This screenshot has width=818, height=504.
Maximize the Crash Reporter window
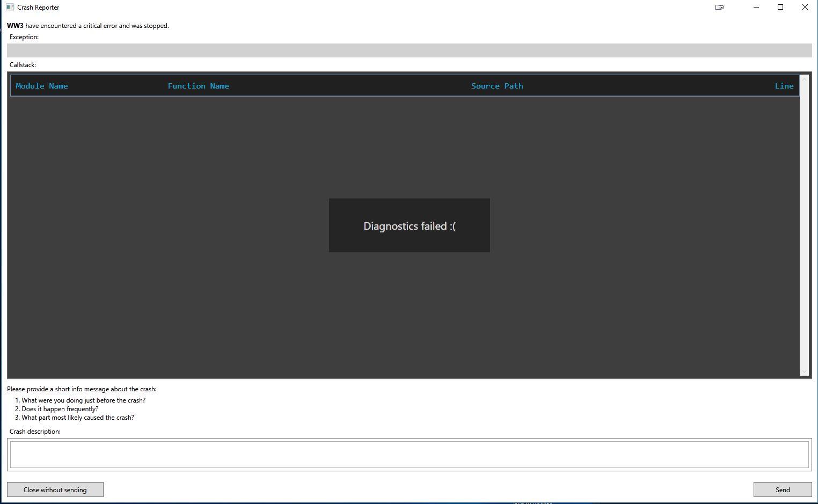click(x=780, y=7)
